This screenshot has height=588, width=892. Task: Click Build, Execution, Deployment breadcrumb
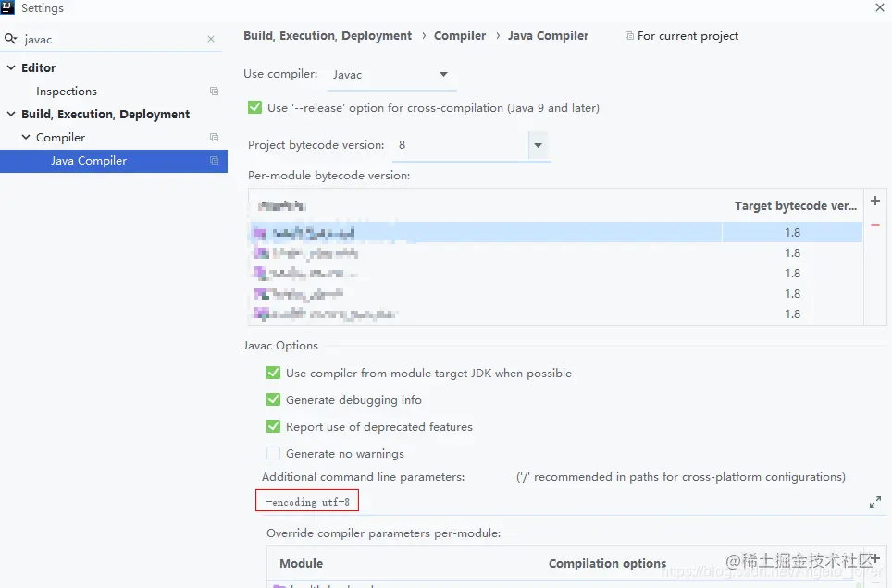tap(328, 36)
